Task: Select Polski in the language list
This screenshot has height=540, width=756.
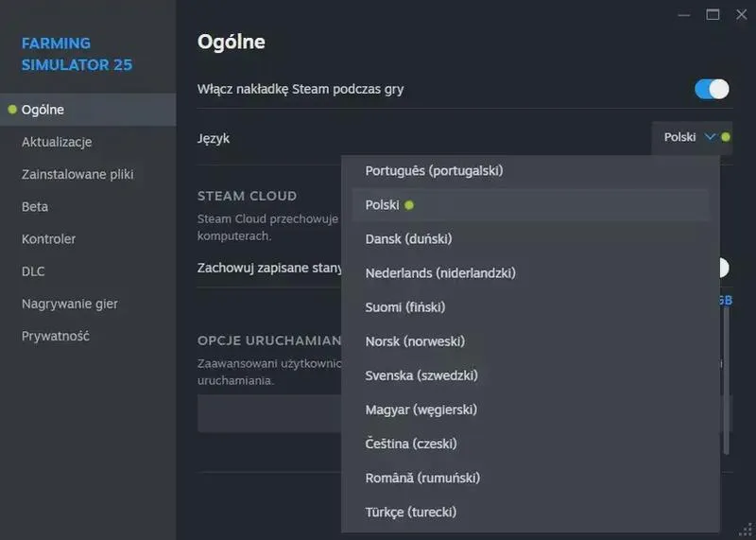Action: tap(530, 205)
